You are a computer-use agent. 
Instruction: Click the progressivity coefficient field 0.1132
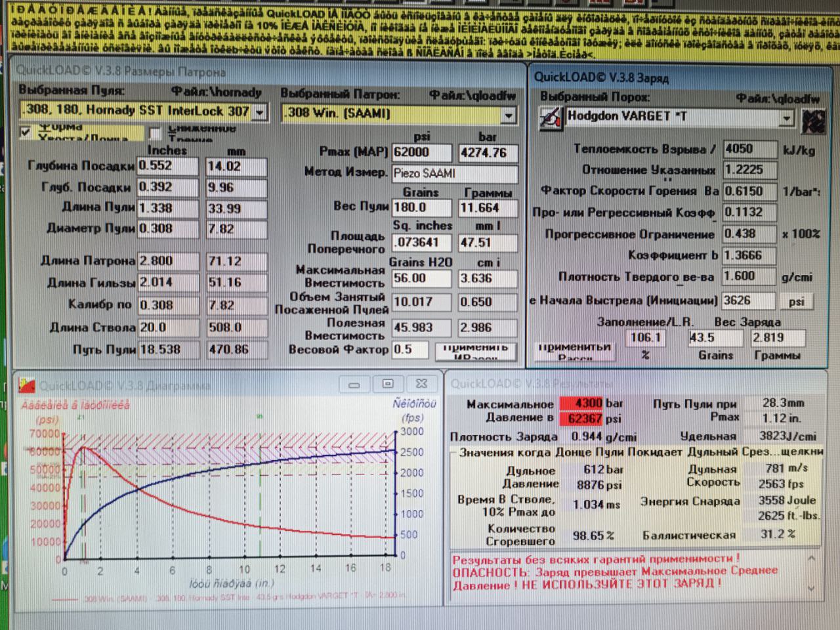[749, 213]
